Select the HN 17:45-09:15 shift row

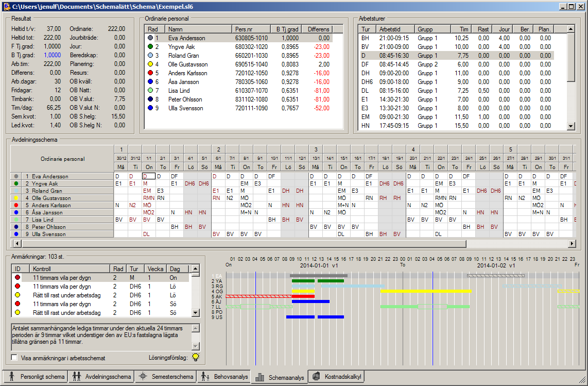(x=456, y=125)
